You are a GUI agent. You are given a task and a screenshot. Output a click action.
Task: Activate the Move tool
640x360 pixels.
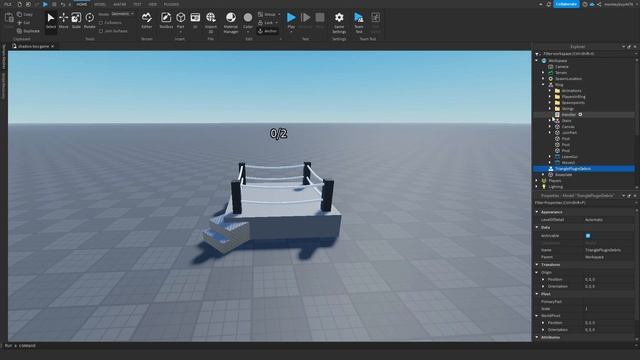tap(63, 21)
